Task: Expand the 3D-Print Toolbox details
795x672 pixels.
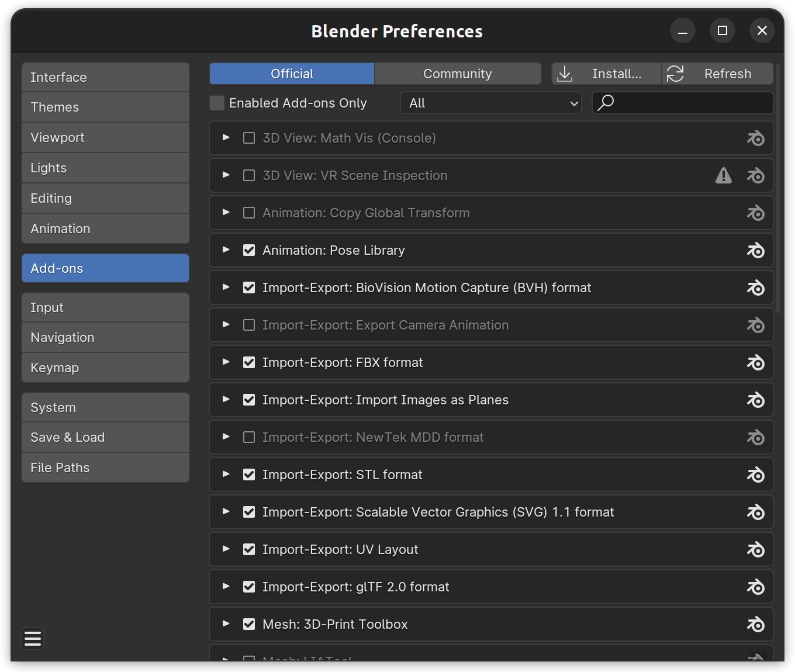Action: [x=226, y=624]
